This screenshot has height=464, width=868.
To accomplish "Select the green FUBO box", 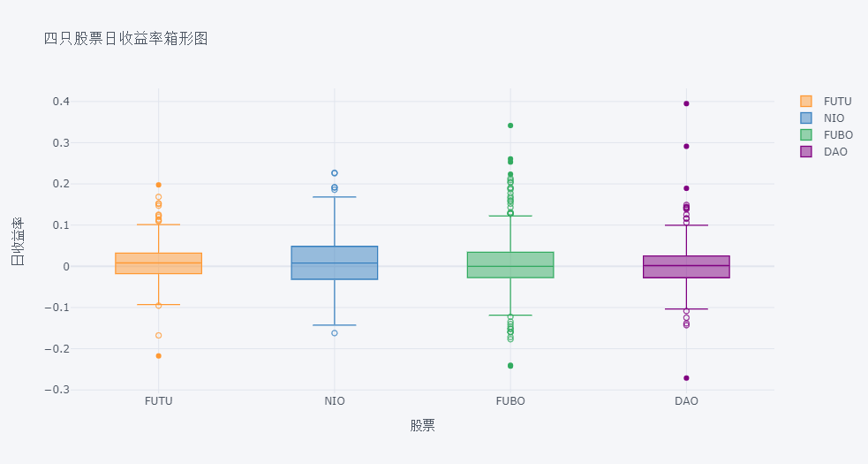I will tap(510, 265).
